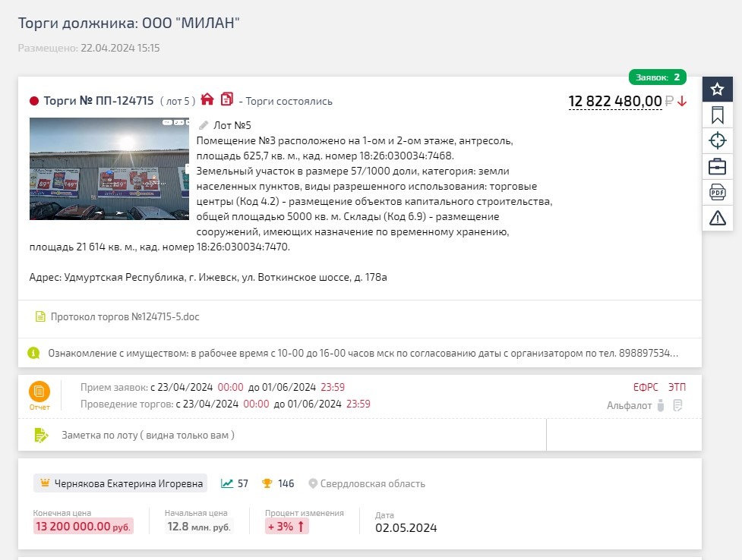Click the protocol document file icon
Viewport: 742px width, 560px height.
point(40,316)
